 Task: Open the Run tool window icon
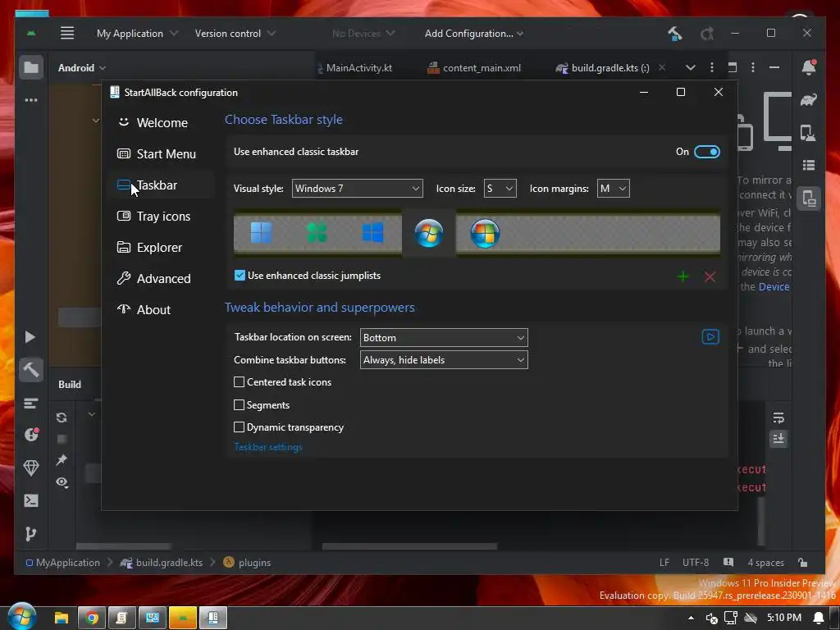pyautogui.click(x=30, y=337)
